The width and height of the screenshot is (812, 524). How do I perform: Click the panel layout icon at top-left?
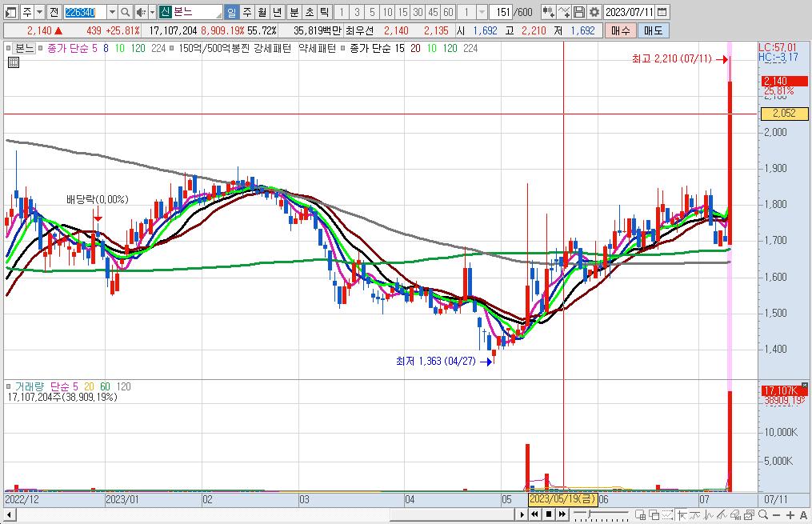pos(10,11)
